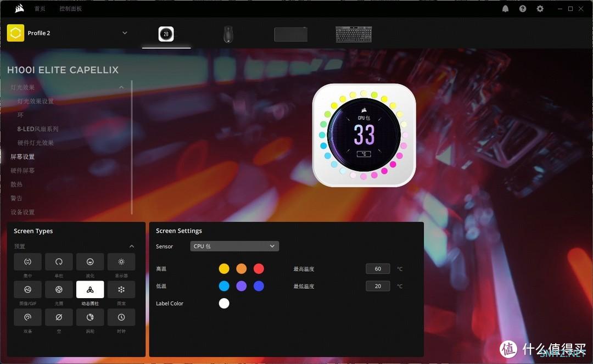
Task: Select the mouse device tab
Action: (x=228, y=34)
